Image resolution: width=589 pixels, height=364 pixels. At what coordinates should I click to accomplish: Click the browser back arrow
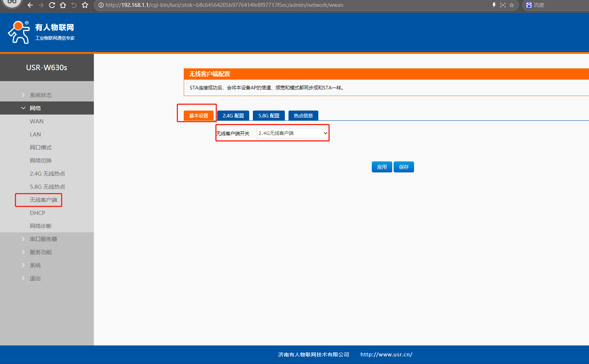click(30, 5)
